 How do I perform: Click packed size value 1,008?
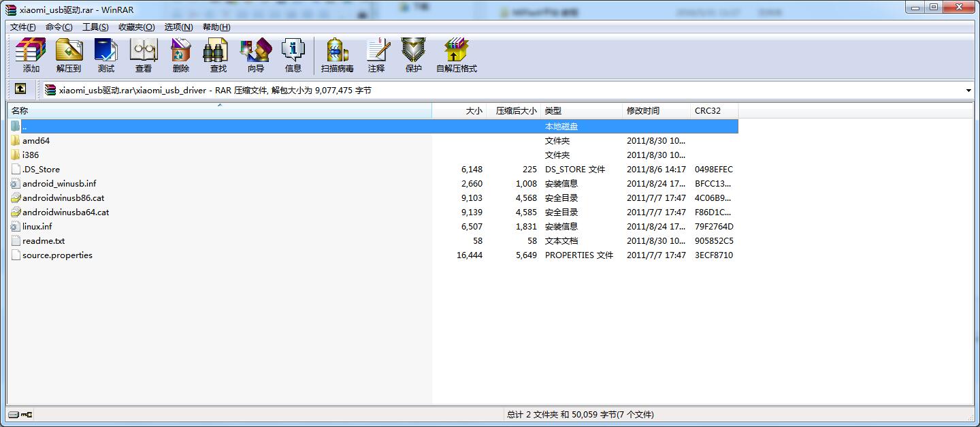pos(526,183)
